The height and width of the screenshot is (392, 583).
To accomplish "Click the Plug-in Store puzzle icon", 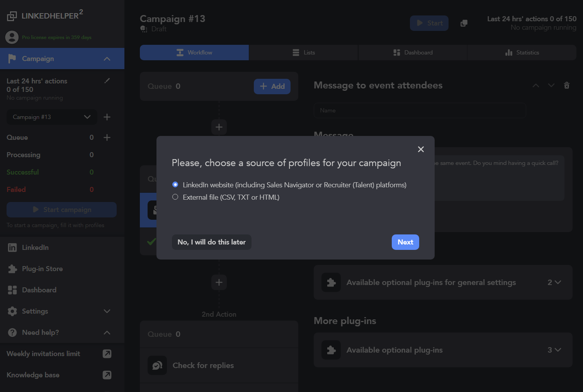I will click(x=12, y=269).
